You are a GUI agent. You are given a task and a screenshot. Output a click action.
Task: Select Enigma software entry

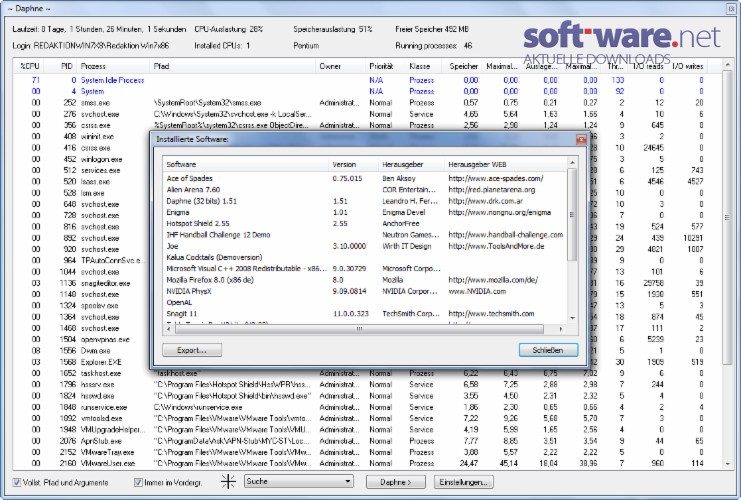[364, 212]
